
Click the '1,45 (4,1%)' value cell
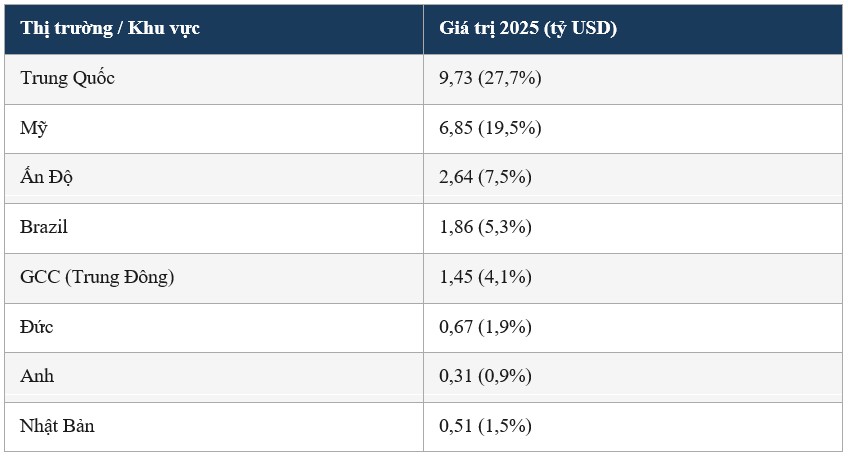(x=485, y=277)
